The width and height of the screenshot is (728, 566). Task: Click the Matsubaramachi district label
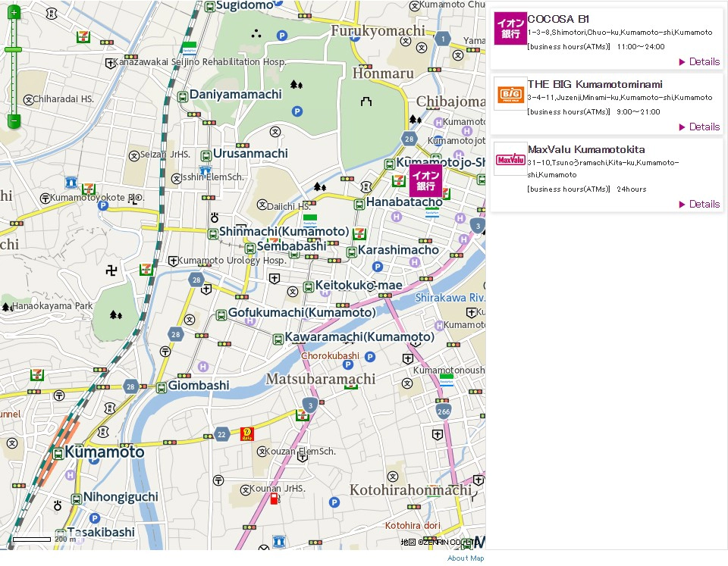(320, 379)
